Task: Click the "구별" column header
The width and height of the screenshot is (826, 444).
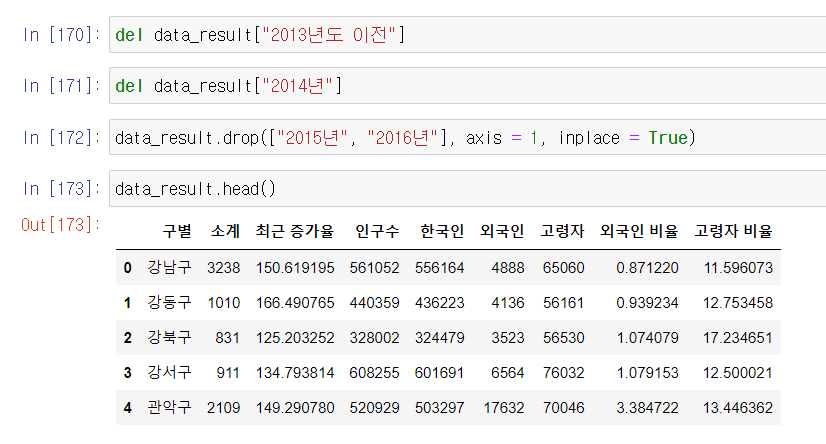Action: click(x=176, y=231)
